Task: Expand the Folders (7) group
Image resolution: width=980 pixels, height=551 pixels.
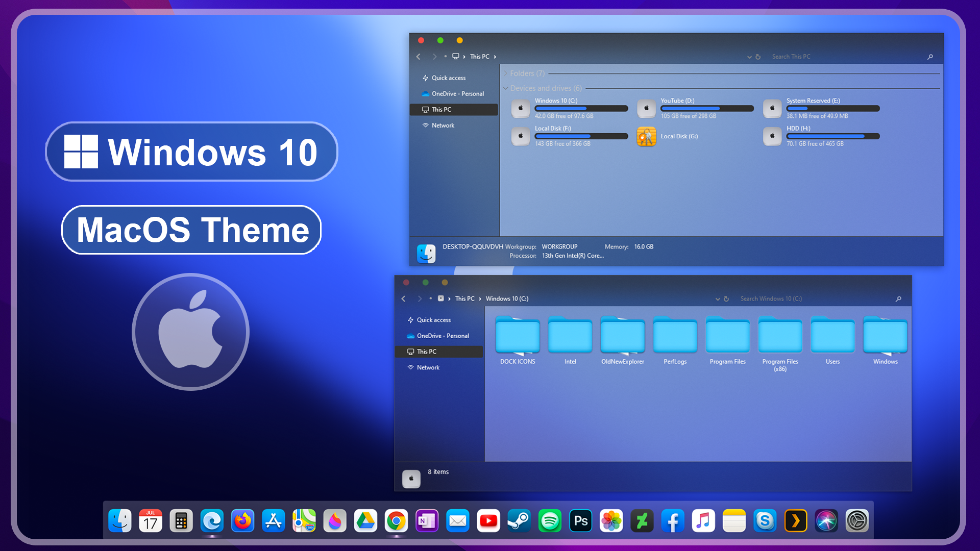Action: tap(506, 73)
